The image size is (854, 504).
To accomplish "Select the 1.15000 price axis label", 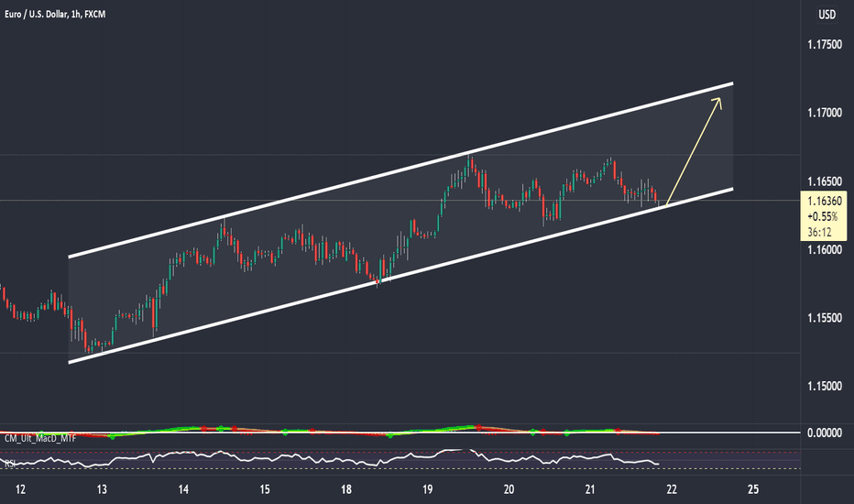I will (x=825, y=386).
